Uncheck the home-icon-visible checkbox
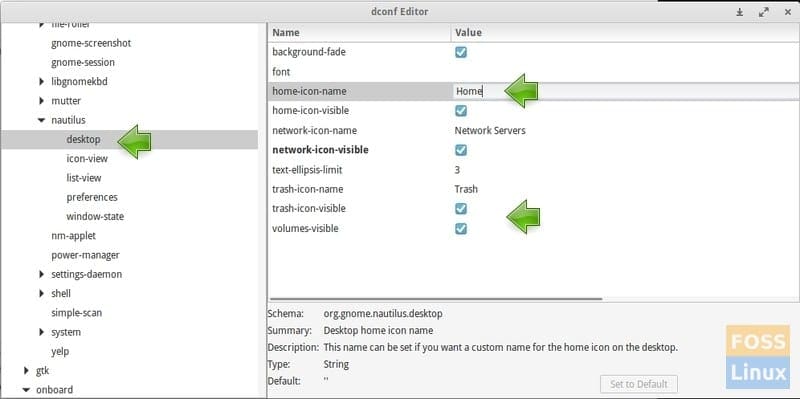Viewport: 800px width, 399px height. 461,111
